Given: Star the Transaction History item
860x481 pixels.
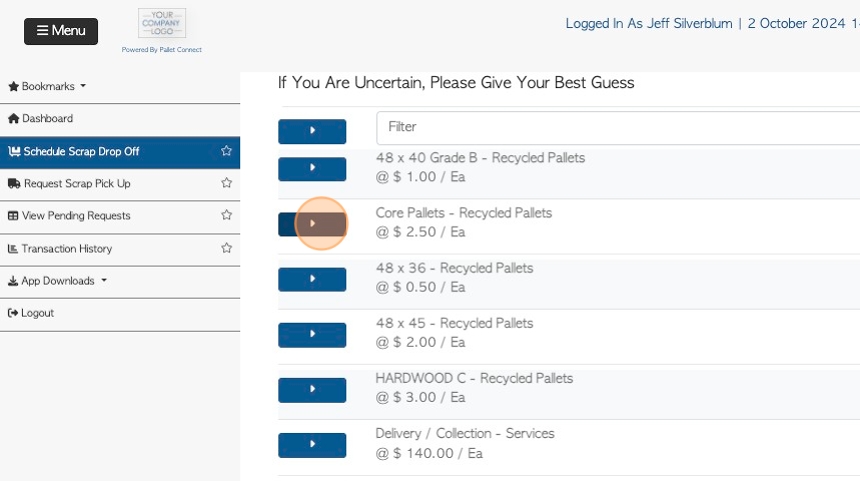Looking at the screenshot, I should click(x=226, y=248).
